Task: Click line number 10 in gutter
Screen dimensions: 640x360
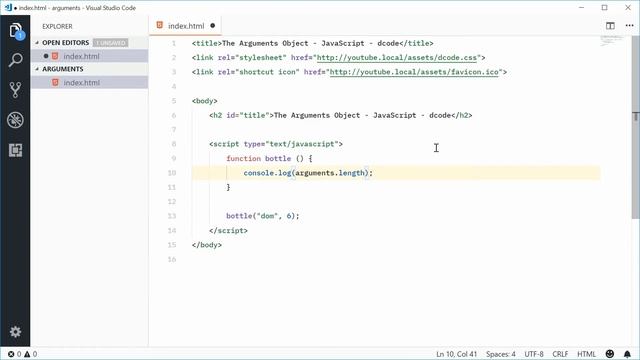Action: 171,173
